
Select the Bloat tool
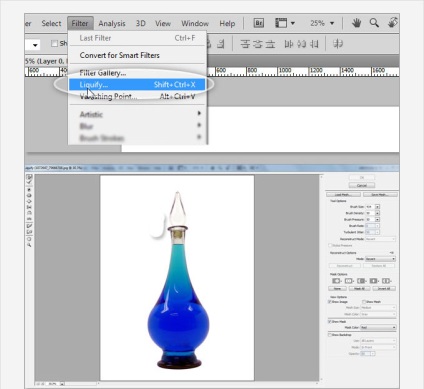coord(29,201)
